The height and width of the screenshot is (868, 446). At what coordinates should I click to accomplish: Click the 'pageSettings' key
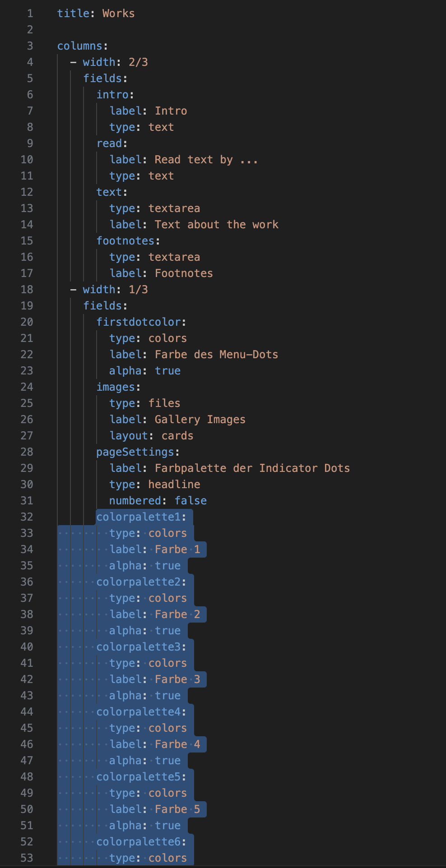tap(135, 452)
